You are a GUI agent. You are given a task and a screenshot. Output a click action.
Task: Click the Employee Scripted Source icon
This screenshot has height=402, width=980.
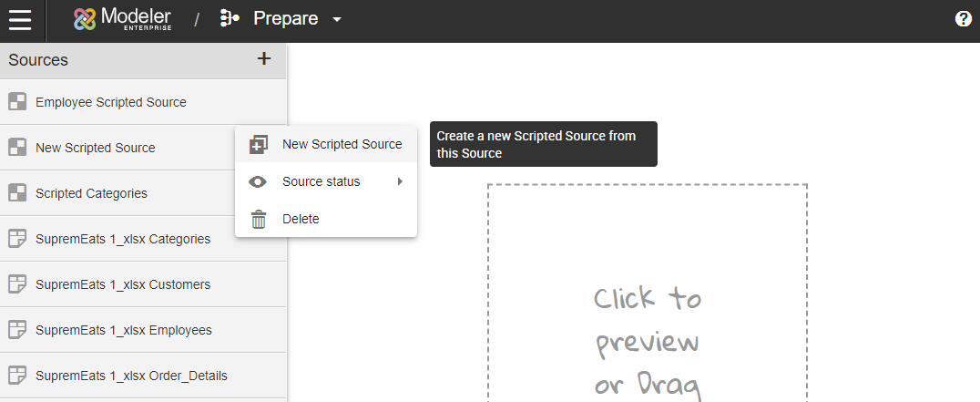17,102
